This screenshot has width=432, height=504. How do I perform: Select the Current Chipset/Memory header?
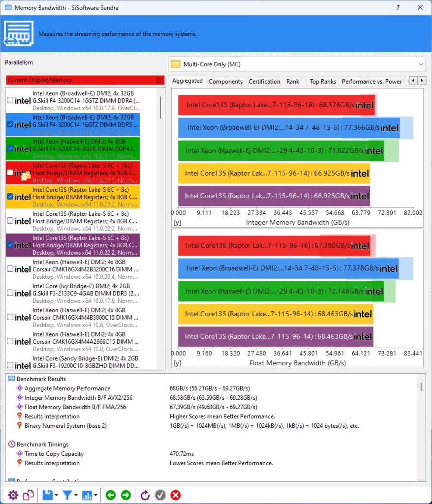[x=85, y=80]
